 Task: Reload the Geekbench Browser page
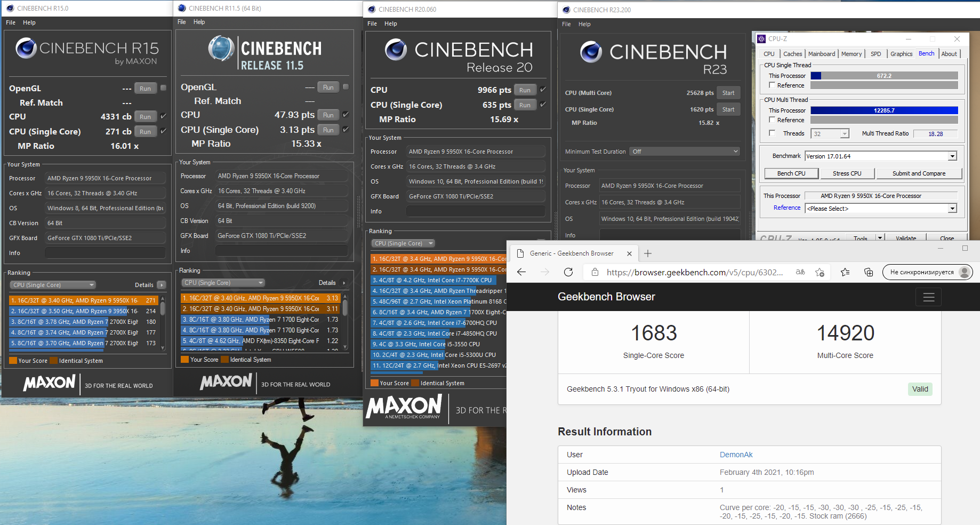pyautogui.click(x=568, y=272)
